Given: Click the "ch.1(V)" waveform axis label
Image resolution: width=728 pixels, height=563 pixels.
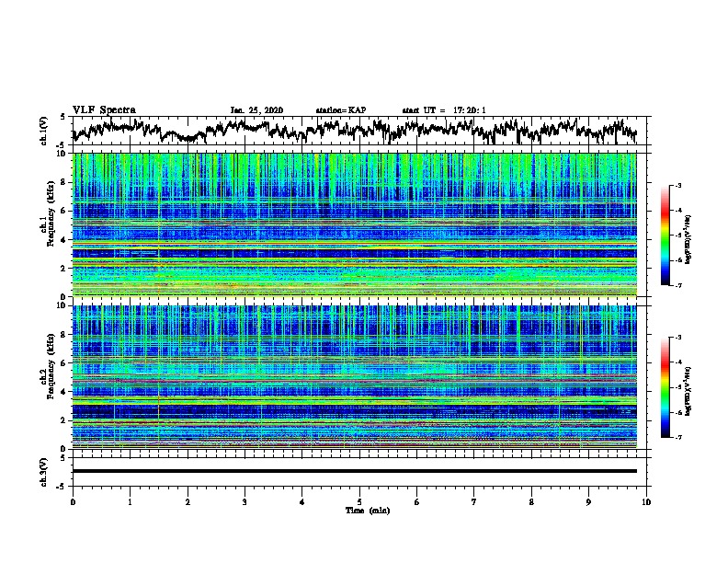Looking at the screenshot, I should click(x=44, y=131).
